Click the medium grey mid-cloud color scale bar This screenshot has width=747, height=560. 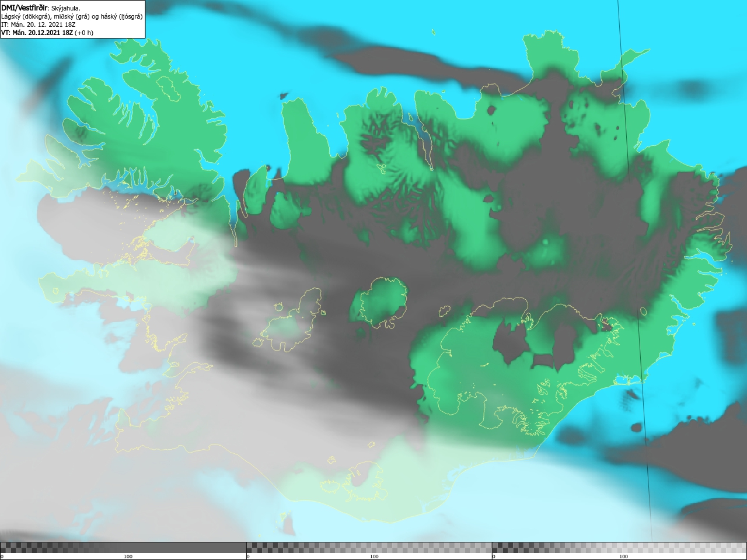coord(369,547)
